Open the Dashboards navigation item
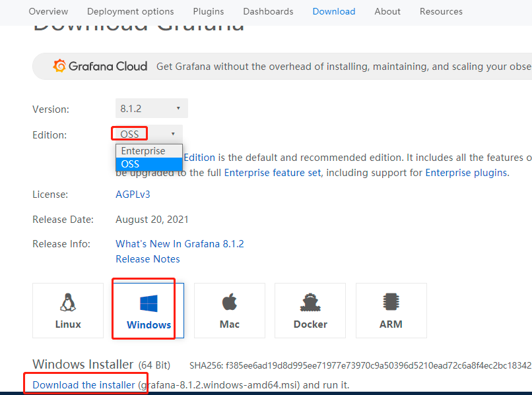The height and width of the screenshot is (395, 532). point(268,11)
